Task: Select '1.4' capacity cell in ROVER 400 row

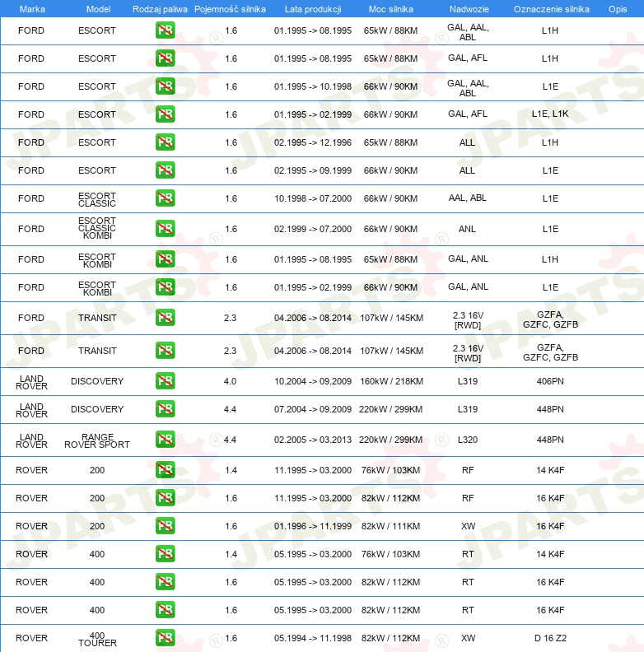Action: coord(231,554)
